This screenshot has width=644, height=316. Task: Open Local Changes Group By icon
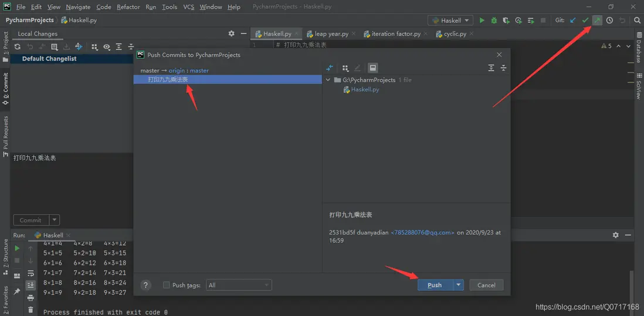94,47
